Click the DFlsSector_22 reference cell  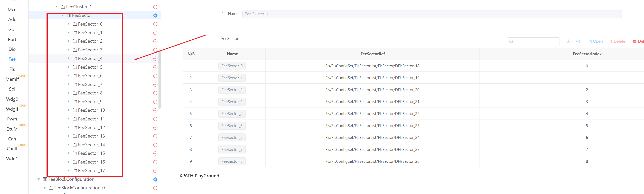(x=372, y=114)
